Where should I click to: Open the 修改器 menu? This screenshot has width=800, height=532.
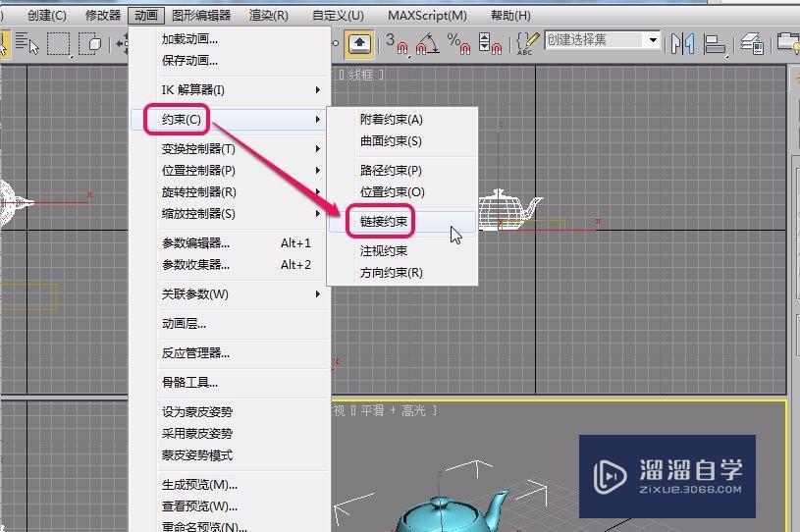tap(102, 16)
